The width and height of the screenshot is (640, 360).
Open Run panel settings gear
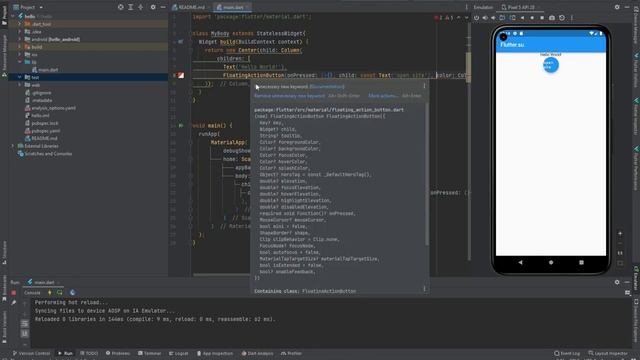click(x=617, y=282)
